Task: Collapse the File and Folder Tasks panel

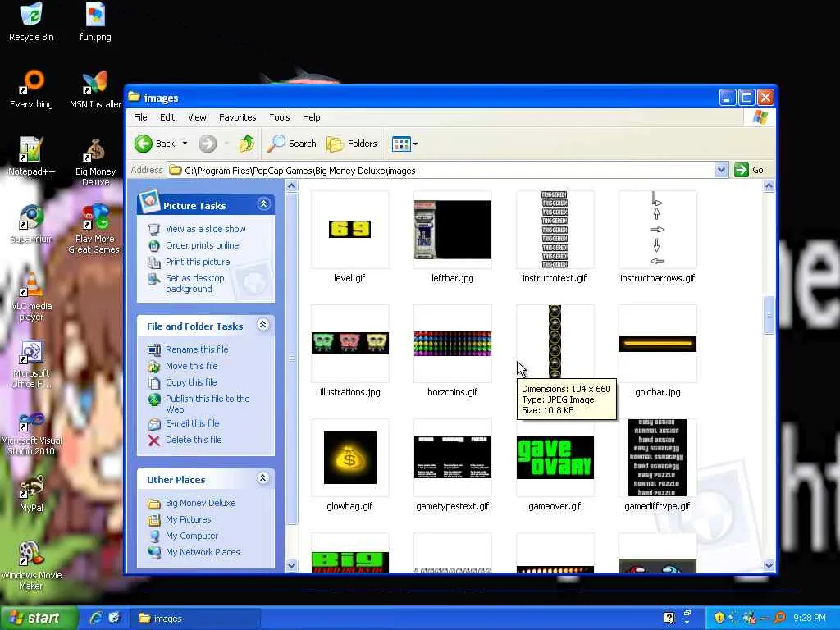Action: 263,325
